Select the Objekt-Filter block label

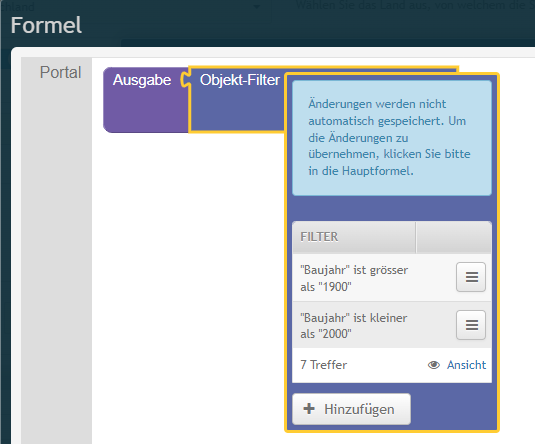(x=240, y=80)
